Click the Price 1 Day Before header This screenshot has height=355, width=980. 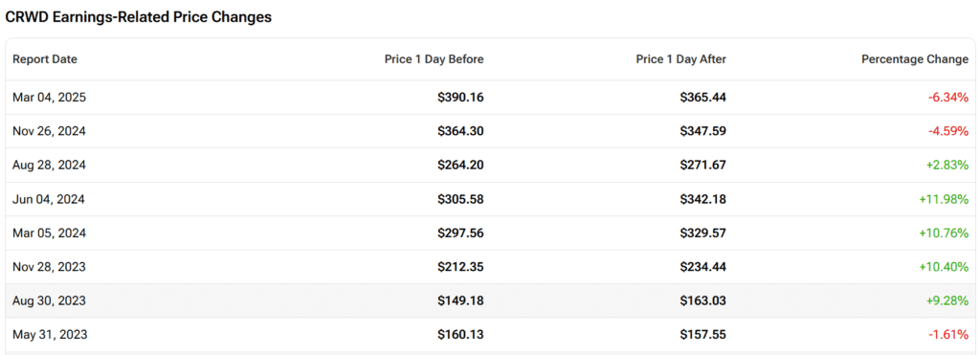[x=434, y=59]
